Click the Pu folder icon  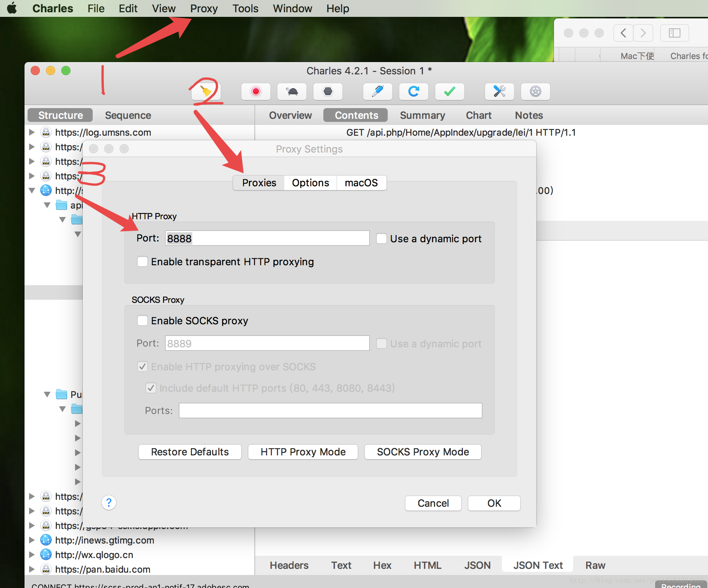click(x=61, y=394)
